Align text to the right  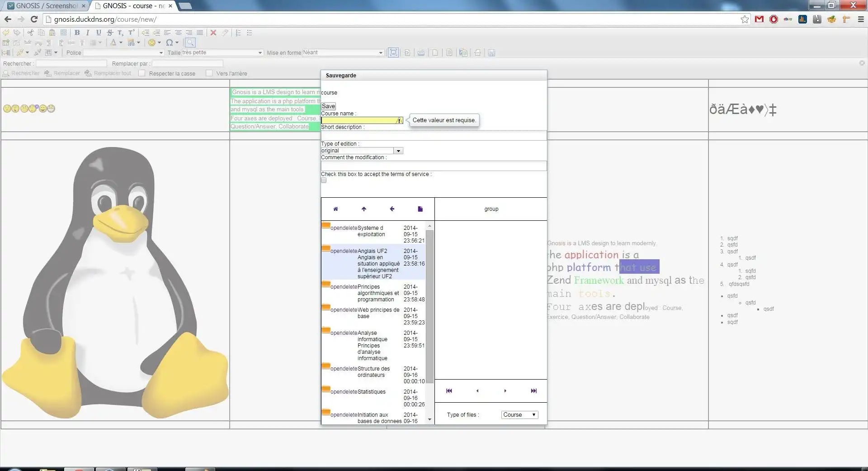tap(189, 33)
